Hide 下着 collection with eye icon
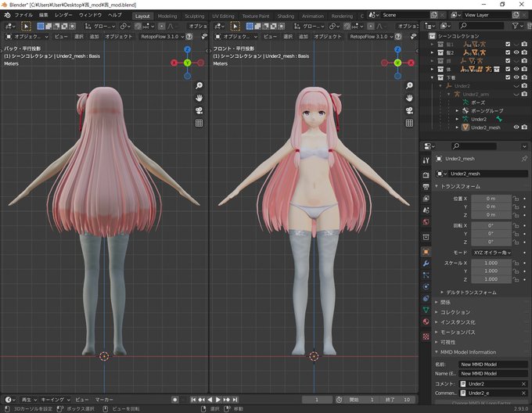Image resolution: width=532 pixels, height=413 pixels. tap(516, 77)
